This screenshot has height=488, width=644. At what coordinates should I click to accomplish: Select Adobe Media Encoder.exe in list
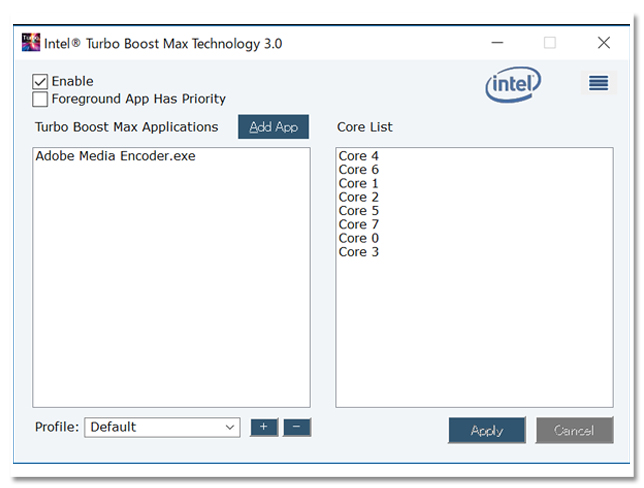click(115, 156)
